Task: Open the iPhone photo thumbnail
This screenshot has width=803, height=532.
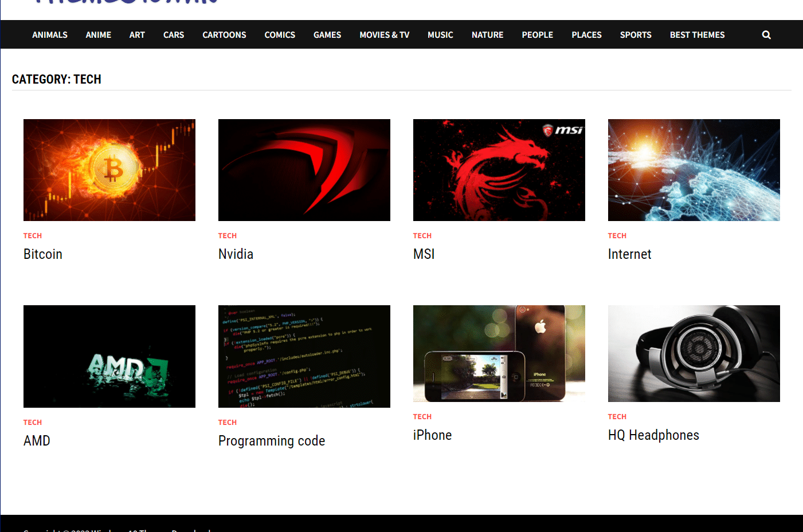Action: point(499,353)
